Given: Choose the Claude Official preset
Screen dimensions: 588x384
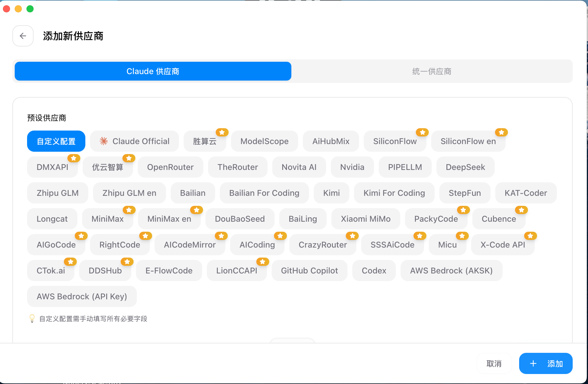Looking at the screenshot, I should coord(134,141).
